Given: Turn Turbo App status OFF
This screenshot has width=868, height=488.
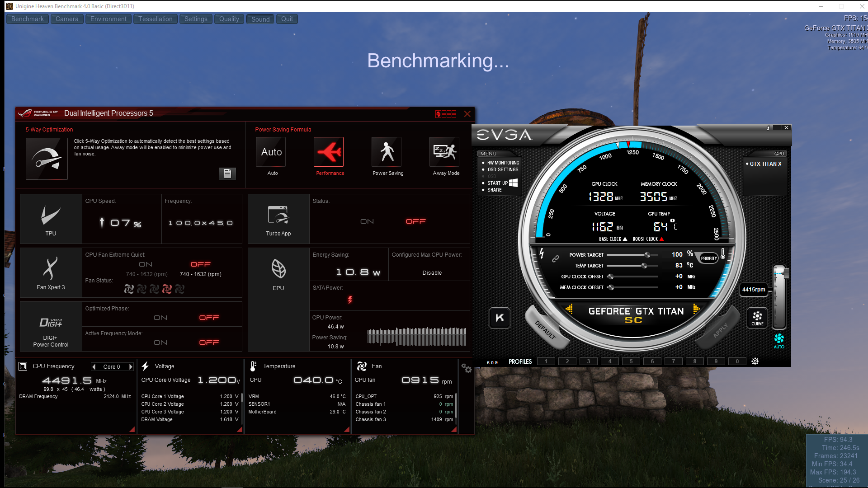Looking at the screenshot, I should pyautogui.click(x=416, y=221).
